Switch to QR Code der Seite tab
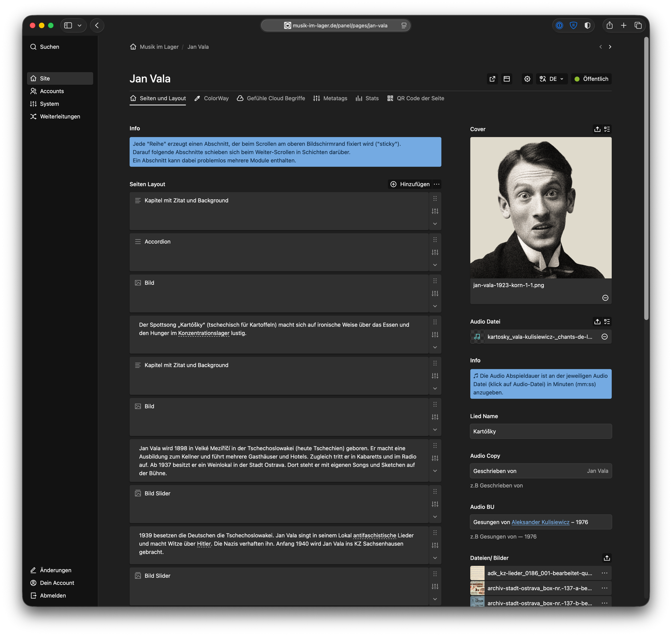This screenshot has height=636, width=672. 416,98
